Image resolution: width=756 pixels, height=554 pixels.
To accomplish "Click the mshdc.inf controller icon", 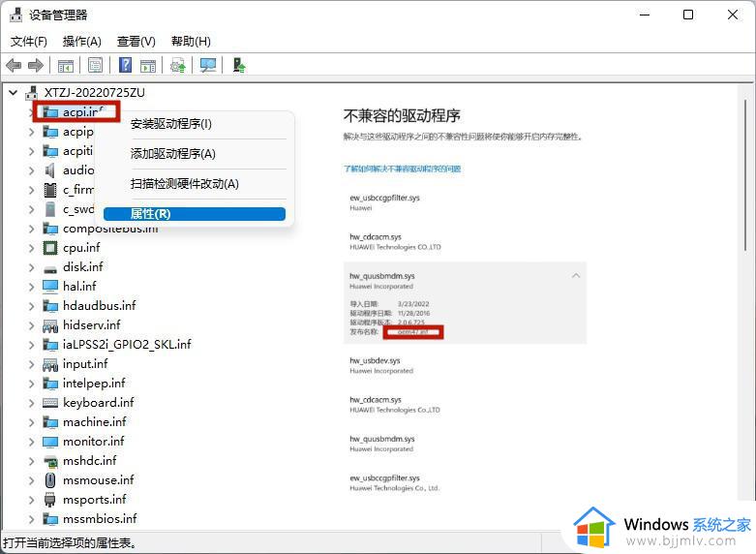I will click(50, 462).
